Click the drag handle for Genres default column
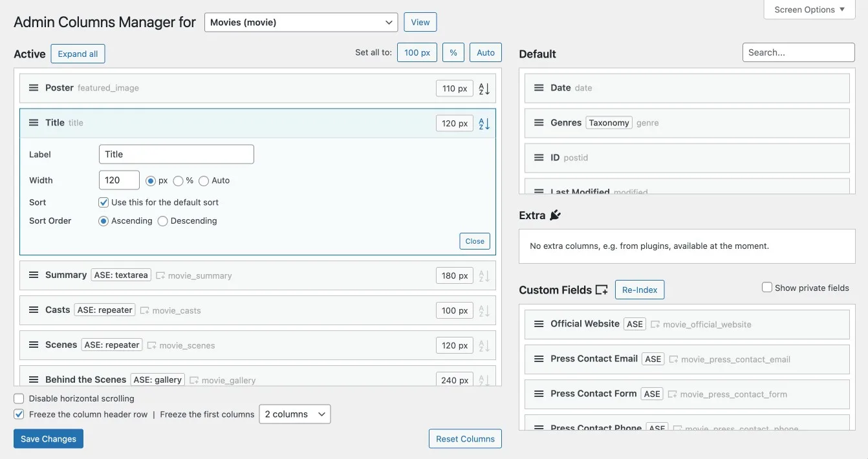This screenshot has height=459, width=868. click(539, 123)
